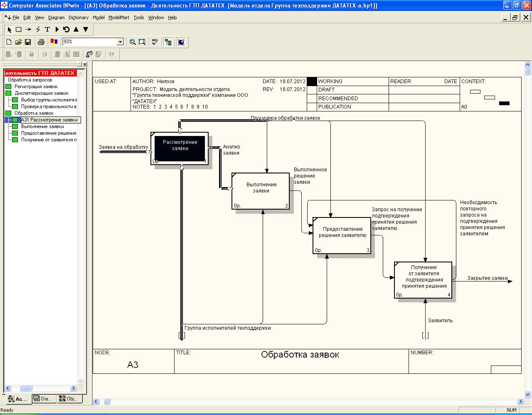Select Проверка правильности tree node
Viewport: 532px width, 415px height.
[x=49, y=106]
